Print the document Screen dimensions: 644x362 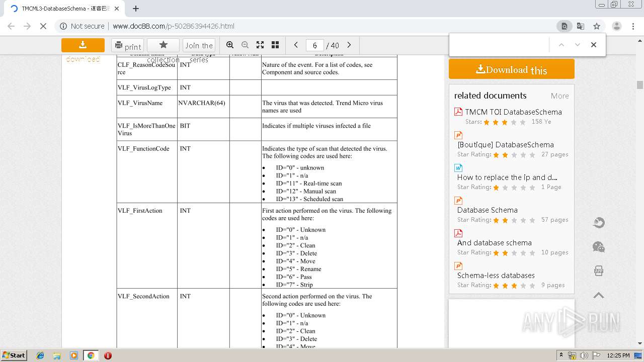127,46
